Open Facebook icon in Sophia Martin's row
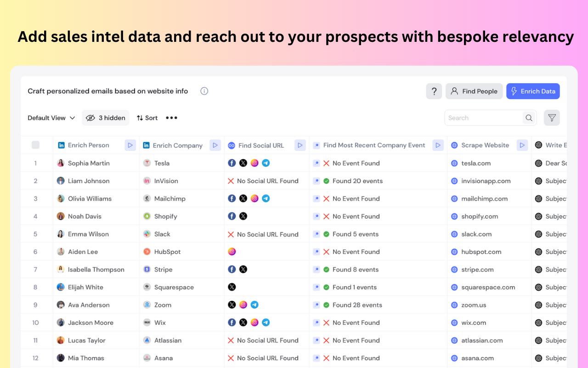The width and height of the screenshot is (588, 368). pyautogui.click(x=232, y=163)
